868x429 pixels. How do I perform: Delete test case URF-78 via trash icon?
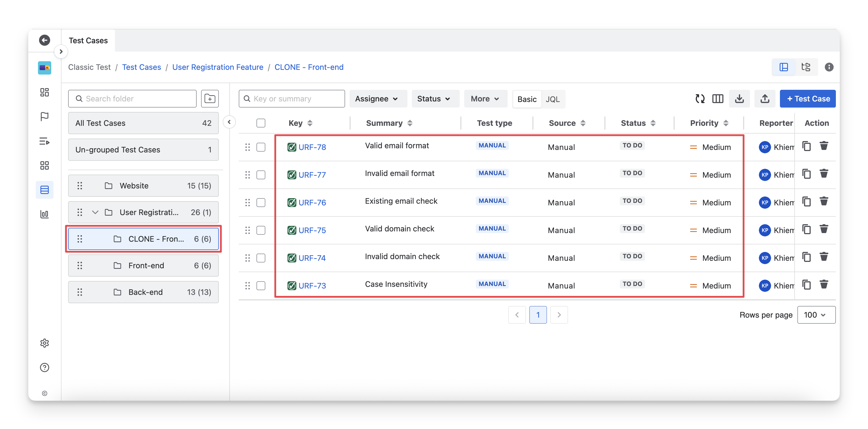pos(823,146)
